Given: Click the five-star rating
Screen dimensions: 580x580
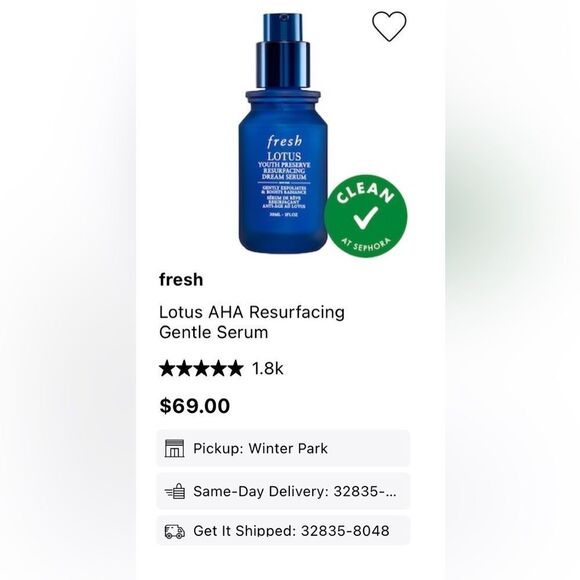Looking at the screenshot, I should tap(201, 368).
